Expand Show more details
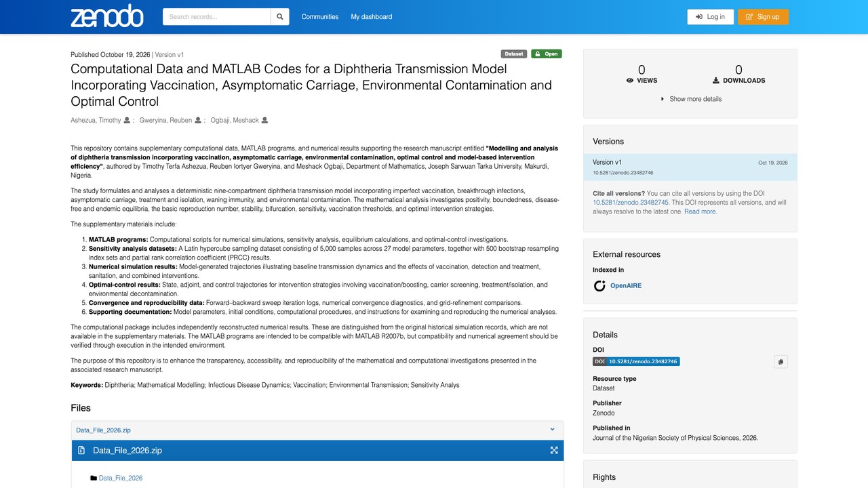This screenshot has height=488, width=868. coord(690,99)
